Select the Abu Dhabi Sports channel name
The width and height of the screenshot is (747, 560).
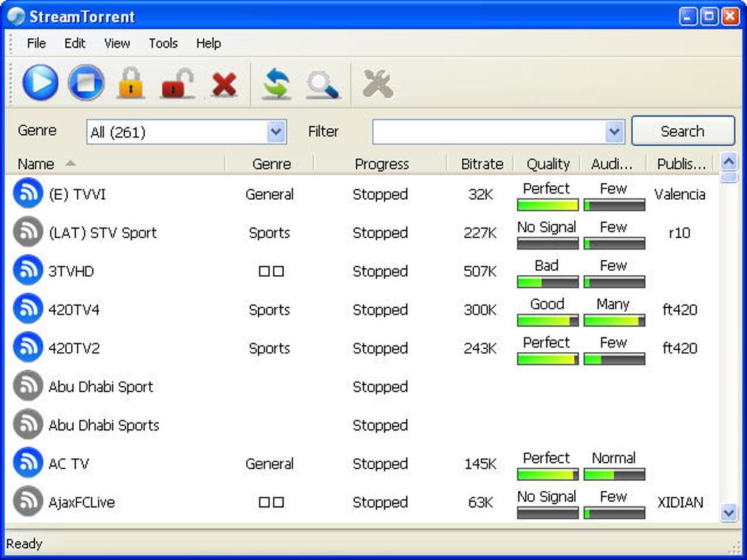(104, 425)
